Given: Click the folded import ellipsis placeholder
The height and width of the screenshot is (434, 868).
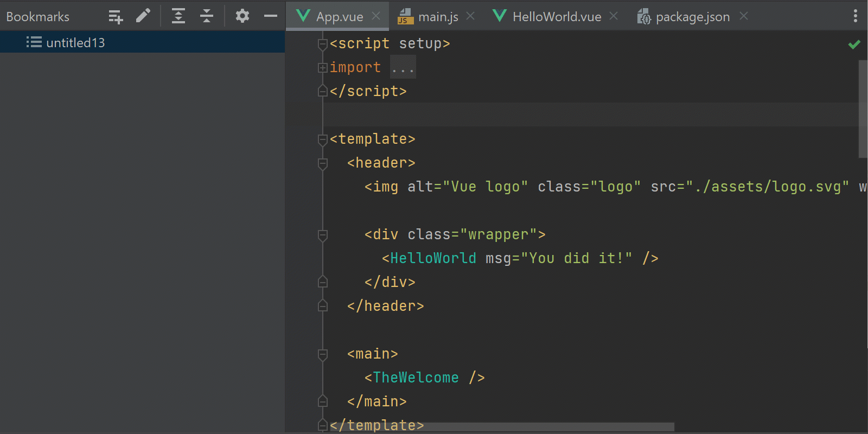Looking at the screenshot, I should pos(403,67).
